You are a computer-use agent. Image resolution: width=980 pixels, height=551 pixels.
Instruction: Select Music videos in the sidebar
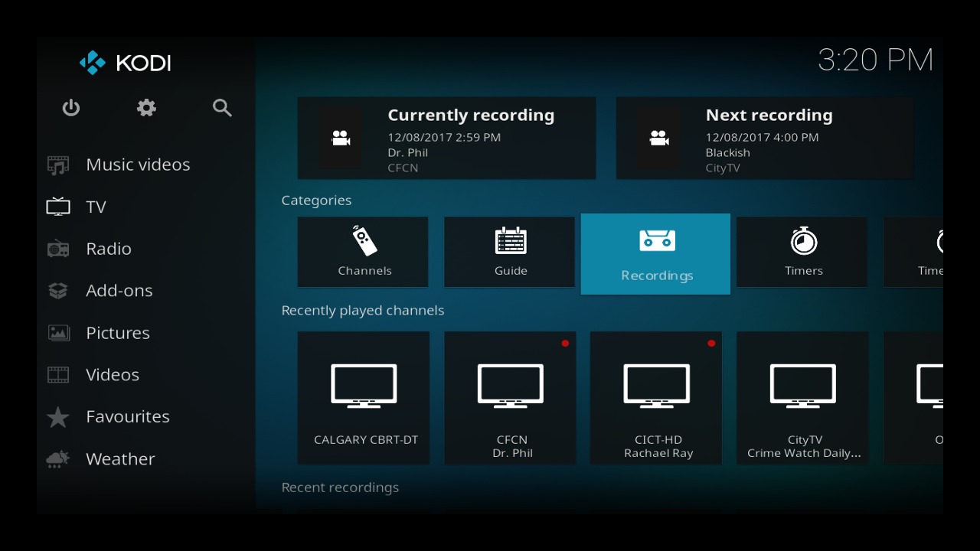(138, 165)
